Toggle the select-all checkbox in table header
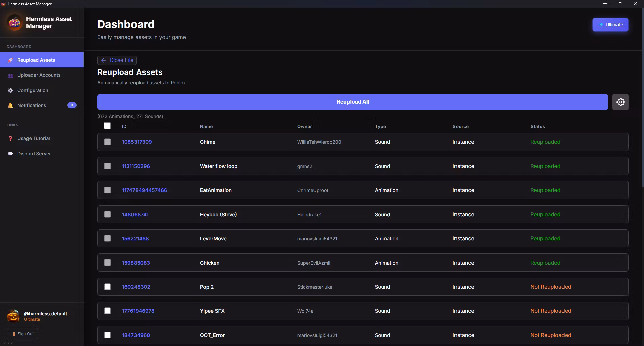This screenshot has width=644, height=346. click(107, 126)
